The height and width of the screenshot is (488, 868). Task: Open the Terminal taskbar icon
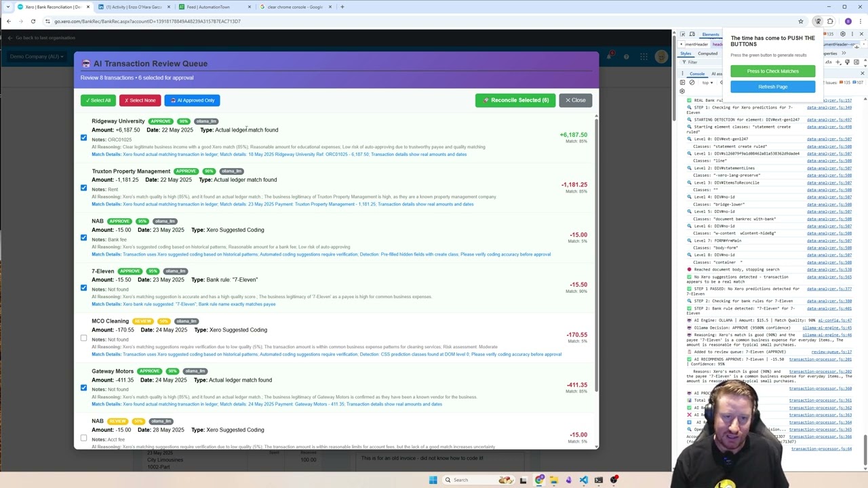599,480
